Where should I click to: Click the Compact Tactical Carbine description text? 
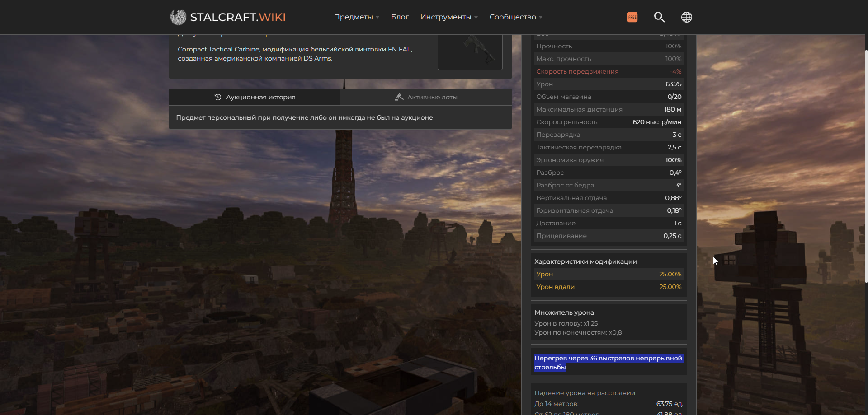point(295,54)
